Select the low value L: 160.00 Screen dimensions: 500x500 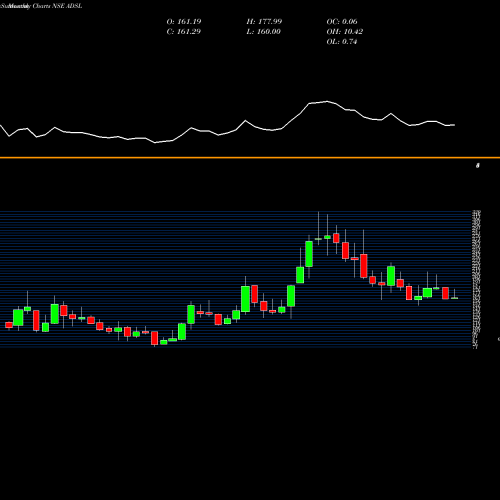(264, 32)
